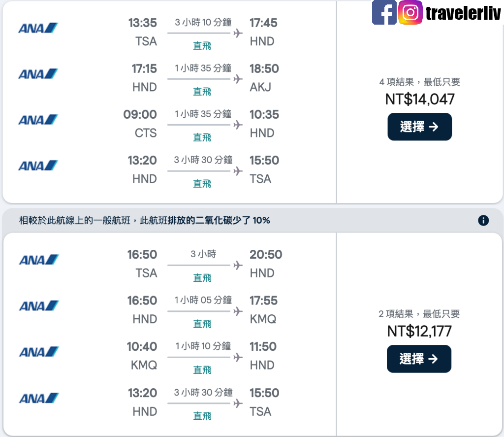Click 直飛 label under 1小時05分鐘 flight

pos(202,324)
